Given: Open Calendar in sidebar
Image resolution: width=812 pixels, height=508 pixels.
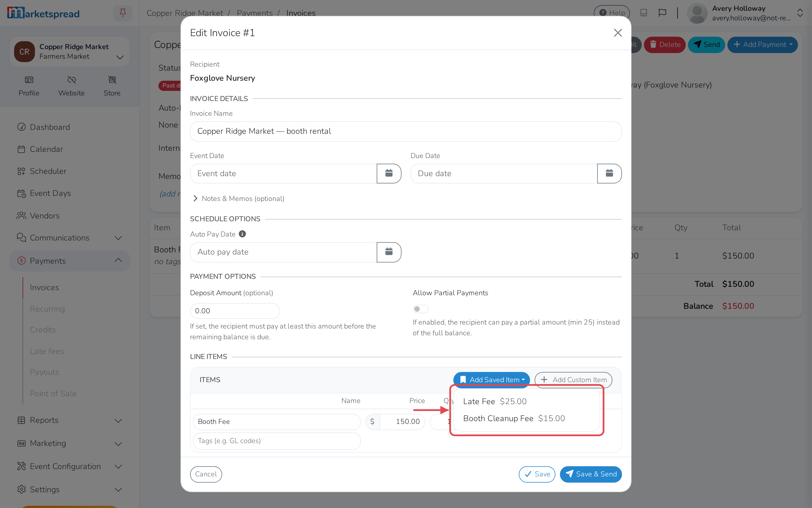Looking at the screenshot, I should coord(70,149).
